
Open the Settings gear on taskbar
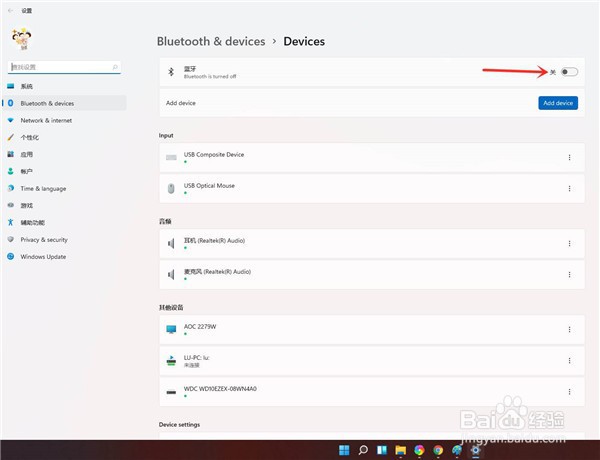click(x=475, y=450)
